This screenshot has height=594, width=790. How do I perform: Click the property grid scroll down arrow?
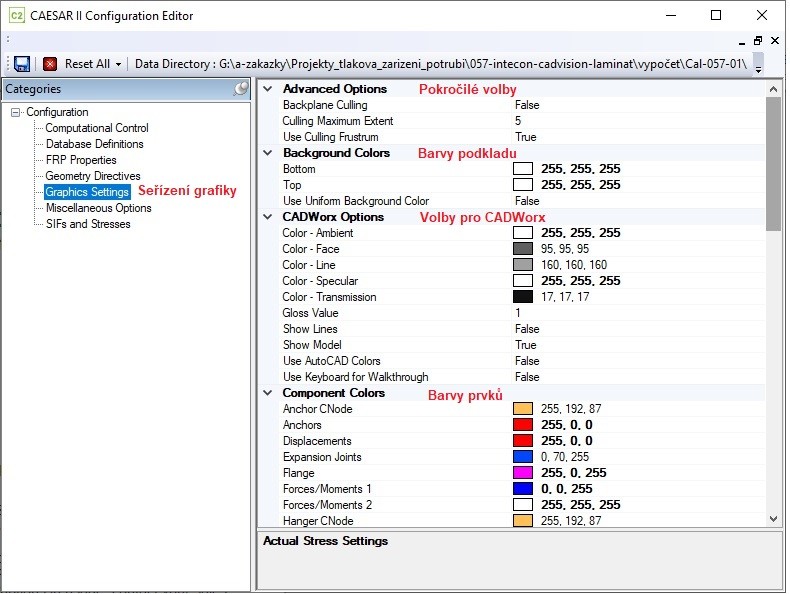click(x=773, y=519)
